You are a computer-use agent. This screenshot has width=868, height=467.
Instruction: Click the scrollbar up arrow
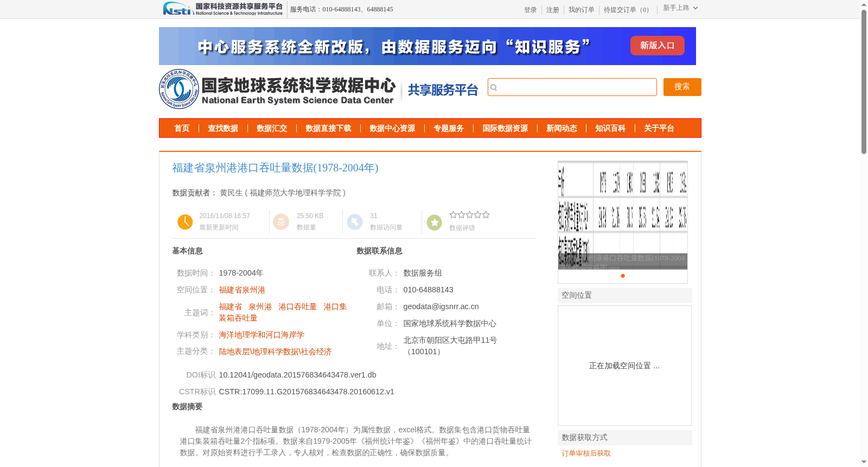[x=864, y=4]
